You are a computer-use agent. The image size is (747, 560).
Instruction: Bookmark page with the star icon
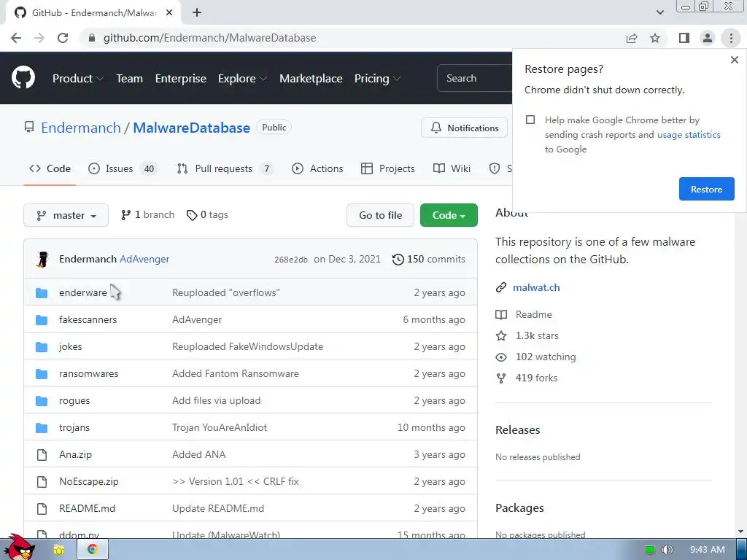click(x=655, y=38)
